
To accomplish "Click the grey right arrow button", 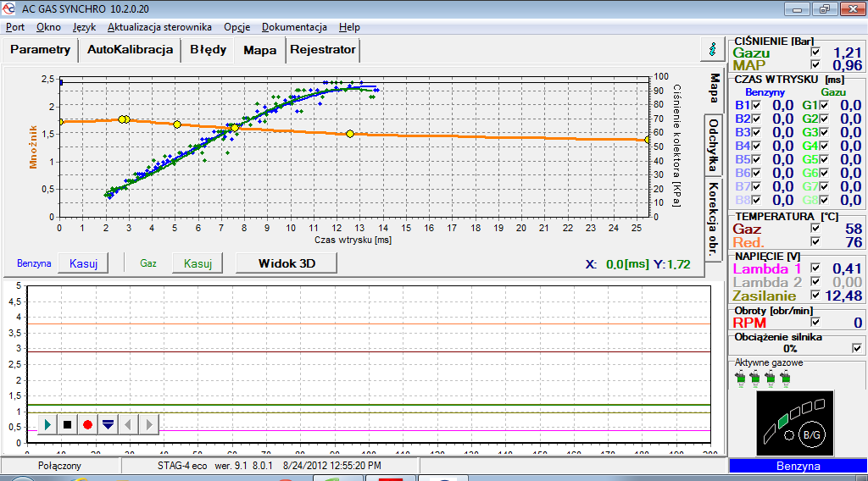I will click(148, 424).
